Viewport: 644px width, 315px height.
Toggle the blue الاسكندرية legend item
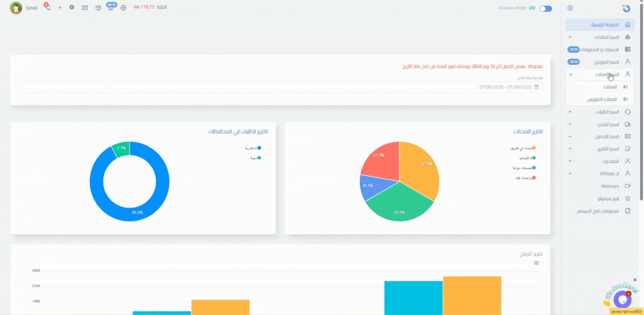[x=253, y=148]
